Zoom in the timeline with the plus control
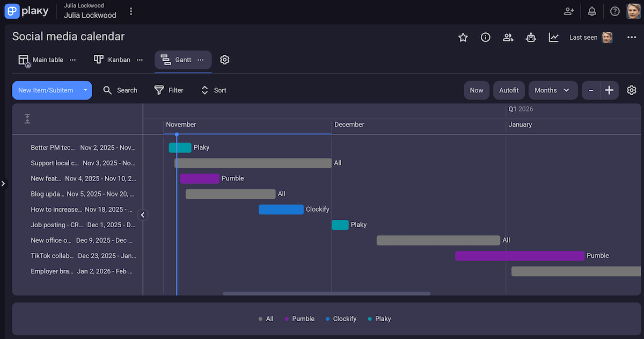 coord(610,90)
